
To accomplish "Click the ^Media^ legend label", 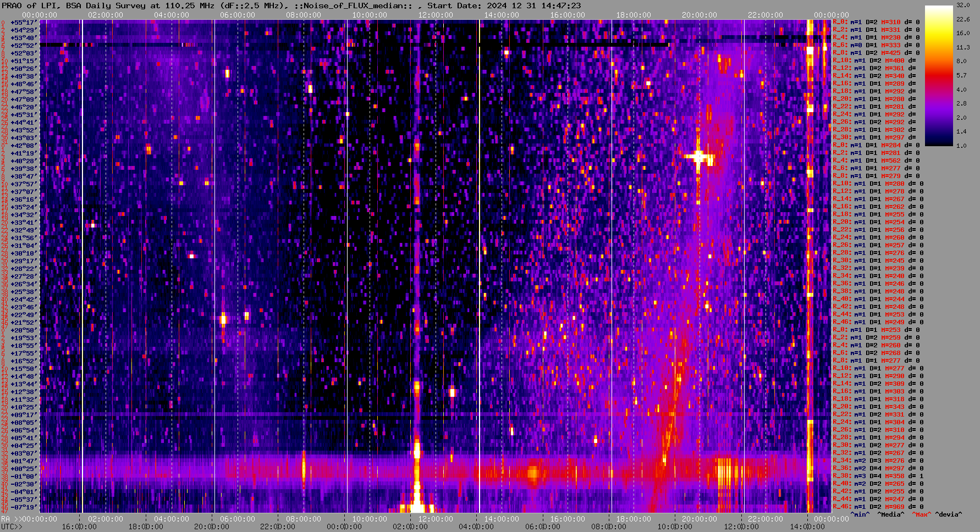I will pyautogui.click(x=891, y=514).
